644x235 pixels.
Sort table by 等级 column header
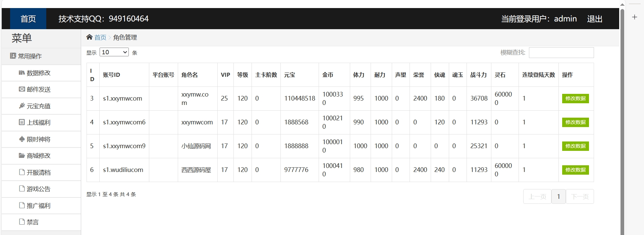(243, 75)
